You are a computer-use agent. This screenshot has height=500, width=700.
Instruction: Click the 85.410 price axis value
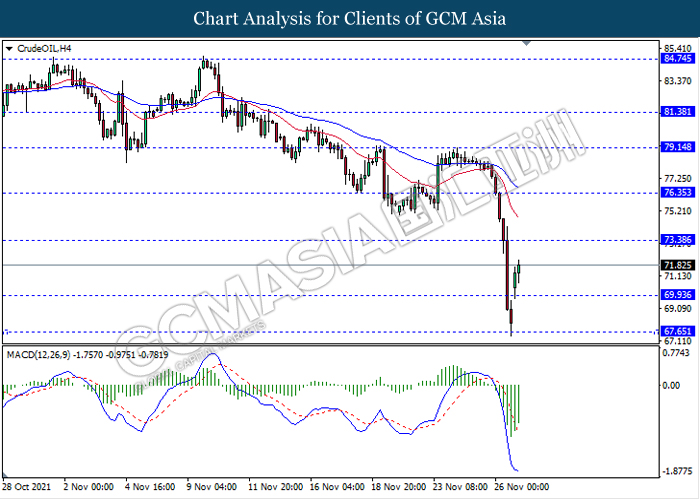click(678, 48)
